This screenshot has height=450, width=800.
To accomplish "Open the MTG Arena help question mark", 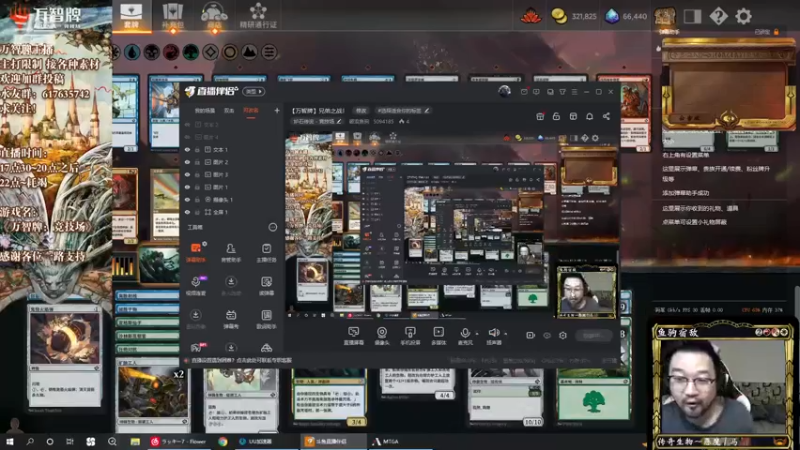I will (x=718, y=16).
